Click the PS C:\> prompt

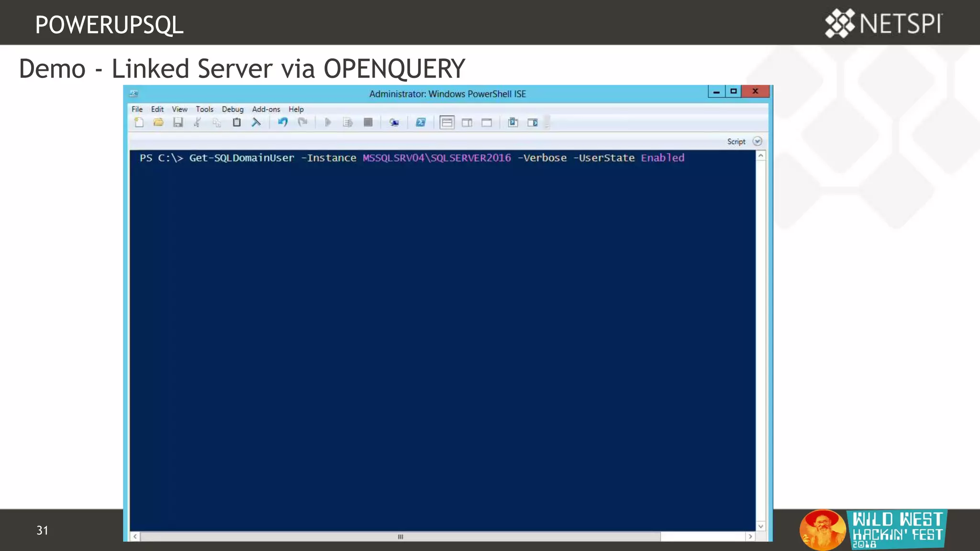[161, 158]
